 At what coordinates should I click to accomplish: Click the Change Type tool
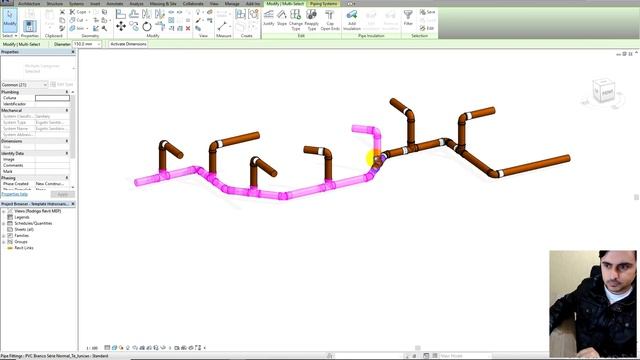(x=296, y=20)
